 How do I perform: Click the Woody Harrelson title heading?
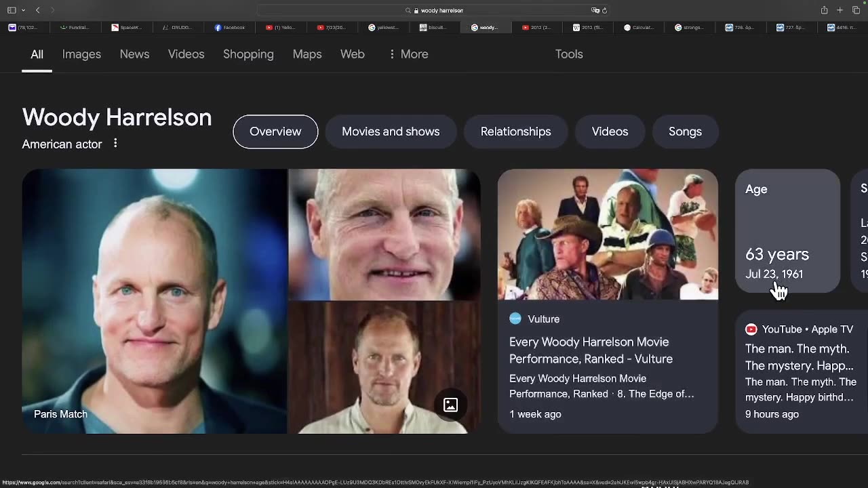(117, 117)
